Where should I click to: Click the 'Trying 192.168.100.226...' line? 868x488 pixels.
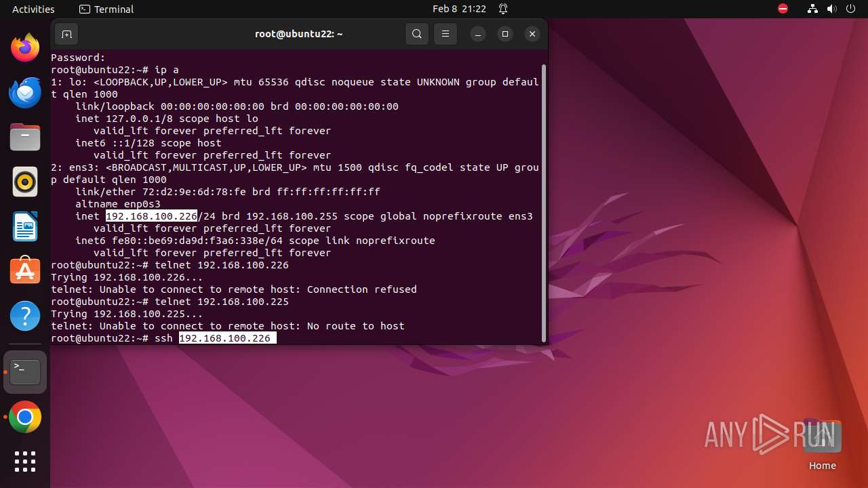tap(127, 277)
